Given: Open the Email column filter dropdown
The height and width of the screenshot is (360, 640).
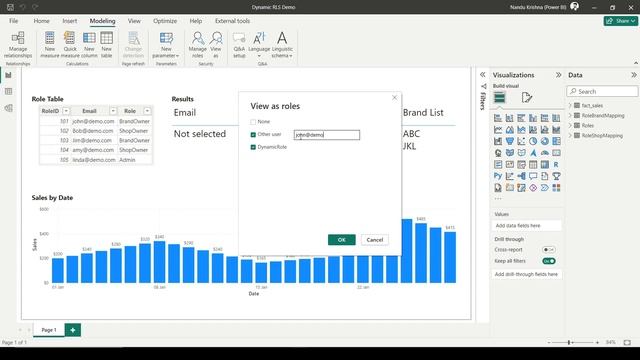Looking at the screenshot, I should [113, 111].
